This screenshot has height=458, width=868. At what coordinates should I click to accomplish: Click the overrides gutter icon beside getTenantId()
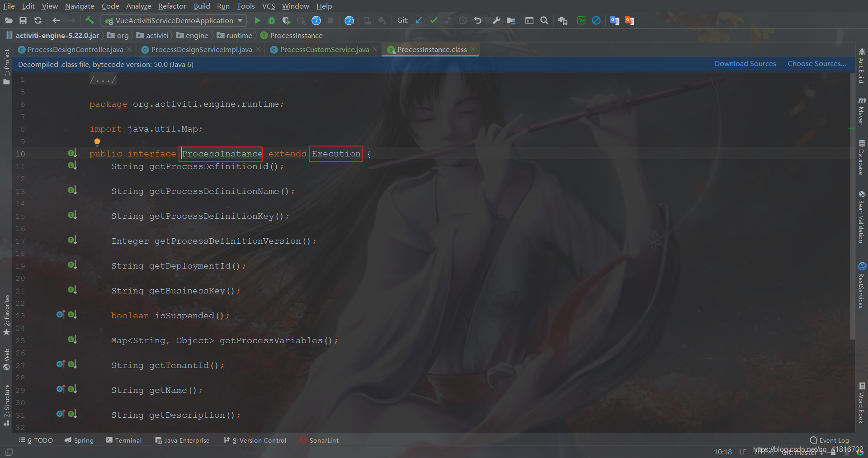[x=61, y=364]
